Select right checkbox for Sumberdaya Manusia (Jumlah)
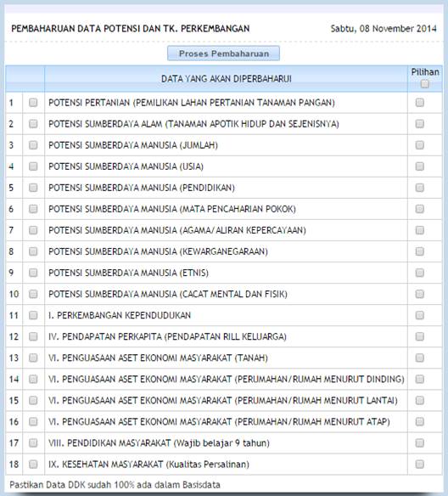Image resolution: width=448 pixels, height=496 pixels. pyautogui.click(x=419, y=145)
